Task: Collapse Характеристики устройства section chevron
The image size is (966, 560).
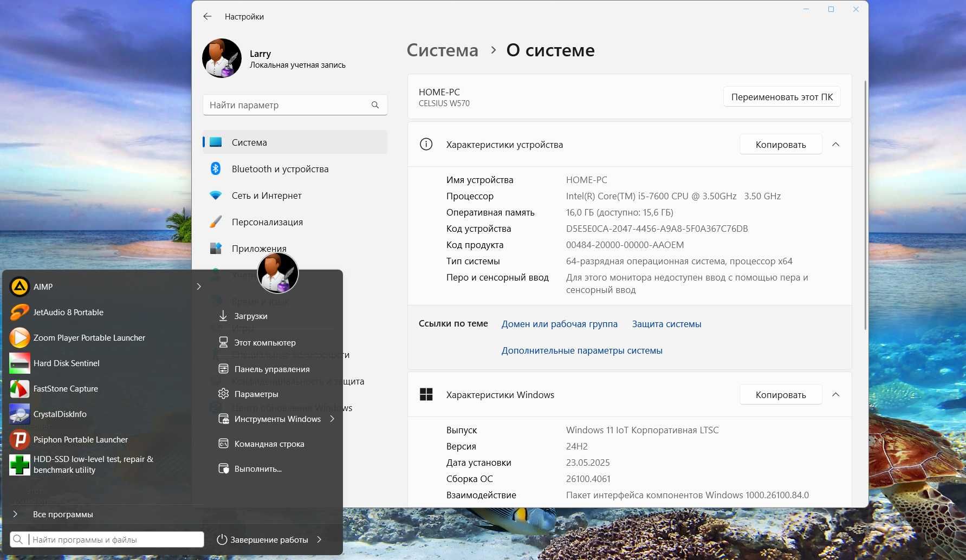Action: pyautogui.click(x=836, y=145)
